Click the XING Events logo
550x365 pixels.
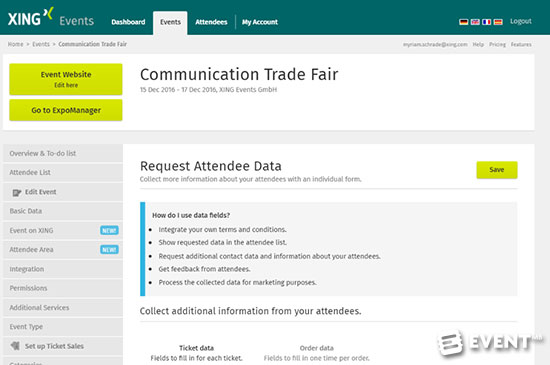point(51,18)
